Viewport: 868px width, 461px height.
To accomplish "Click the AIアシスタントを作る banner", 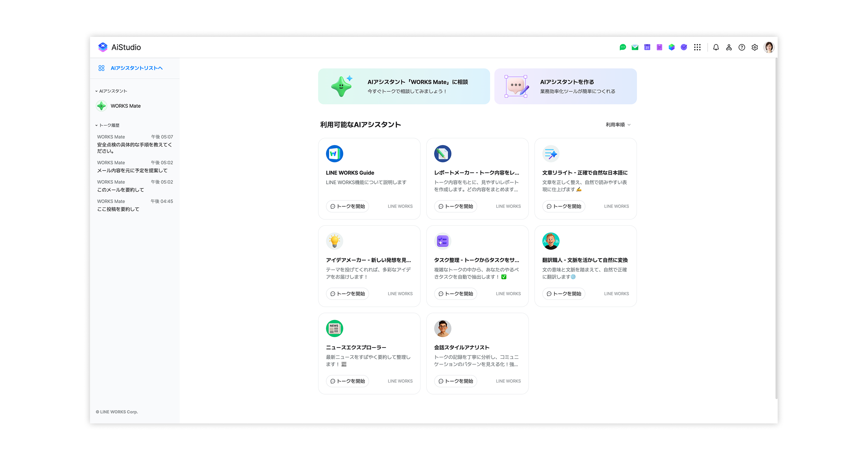I will click(565, 86).
